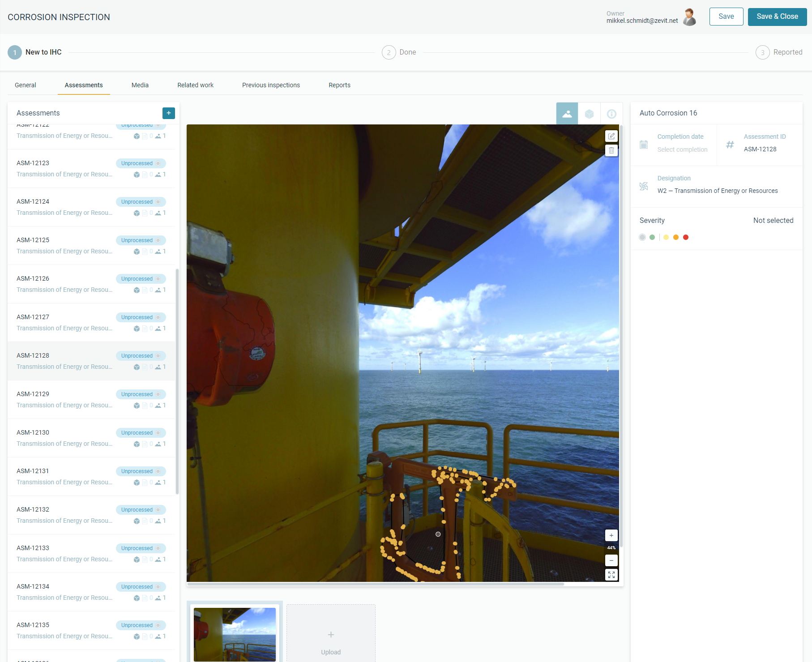Add a new assessment with plus button
The height and width of the screenshot is (662, 812).
coord(168,113)
